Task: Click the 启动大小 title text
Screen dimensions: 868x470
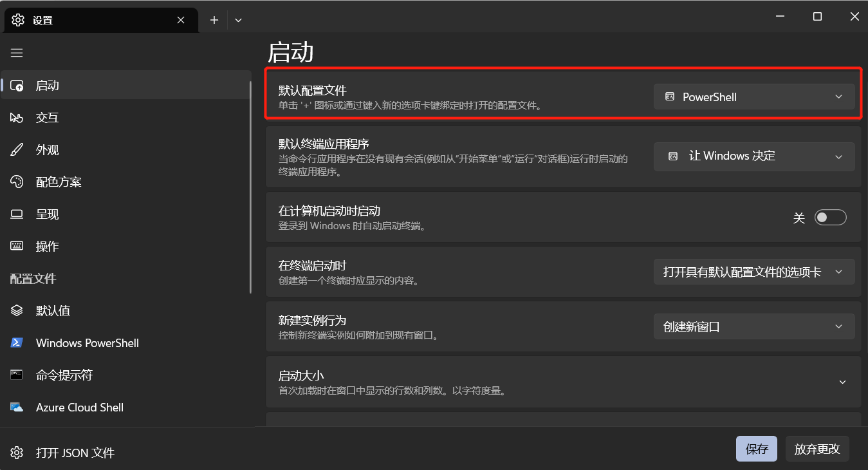Action: coord(301,375)
